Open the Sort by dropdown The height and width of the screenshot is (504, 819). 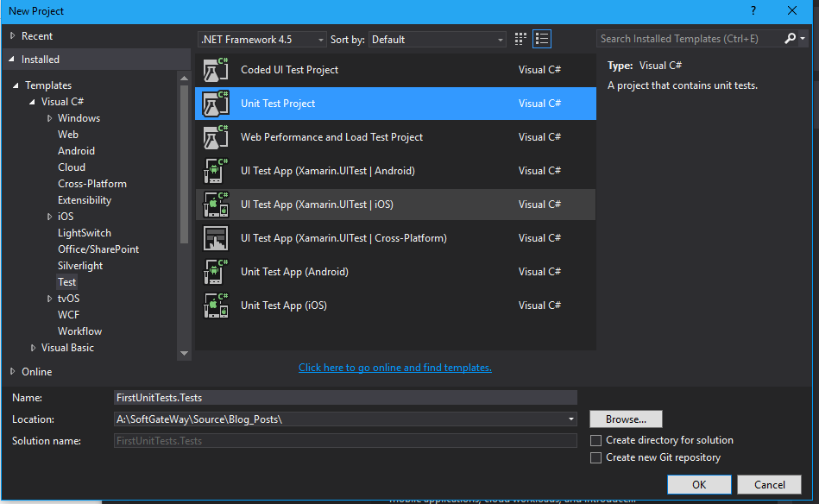(438, 40)
